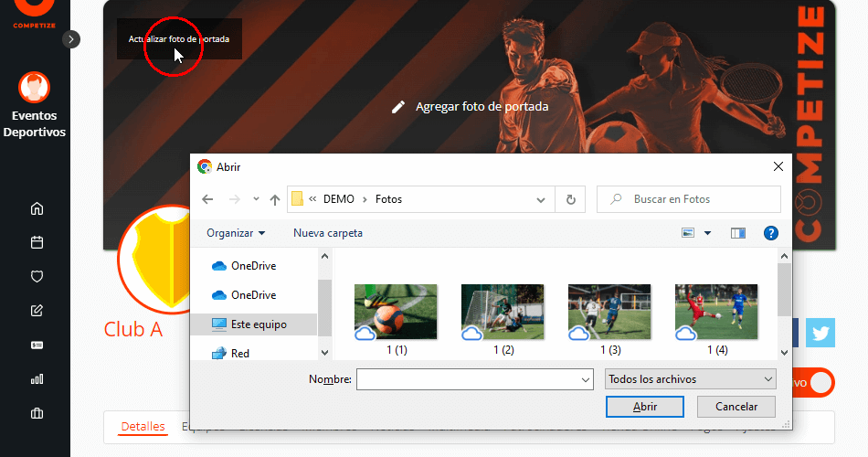This screenshot has height=457, width=868.
Task: Select Este equipo in the navigation pane
Action: [259, 324]
